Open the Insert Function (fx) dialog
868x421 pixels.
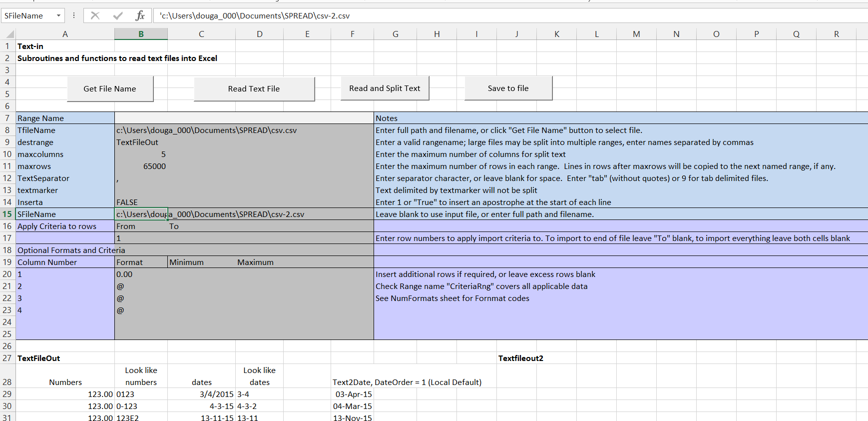coord(140,15)
